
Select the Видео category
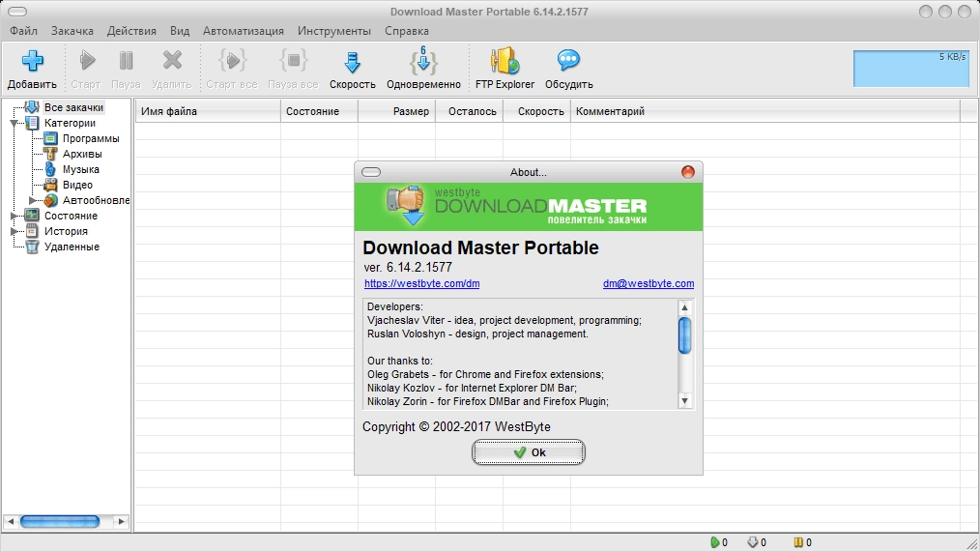click(x=77, y=185)
